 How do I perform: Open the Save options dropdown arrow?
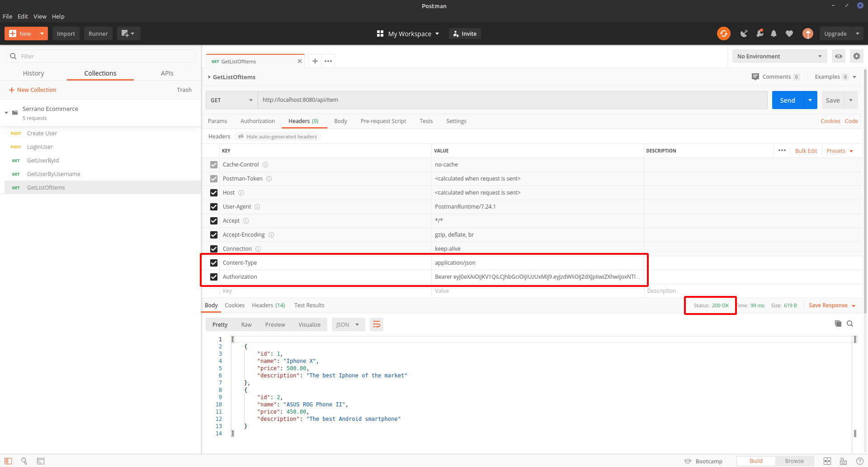coord(851,100)
